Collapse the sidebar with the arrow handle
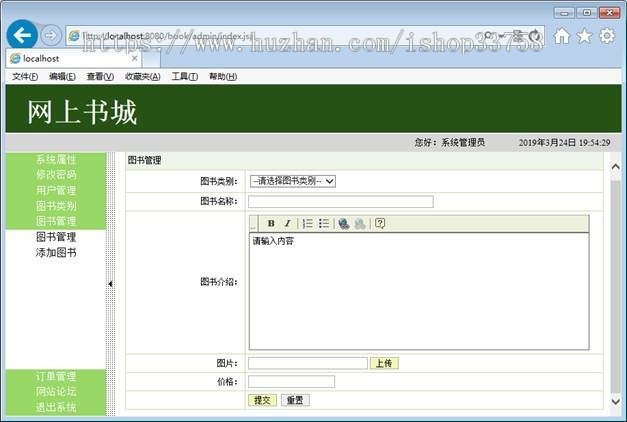The image size is (627, 422). pos(110,284)
